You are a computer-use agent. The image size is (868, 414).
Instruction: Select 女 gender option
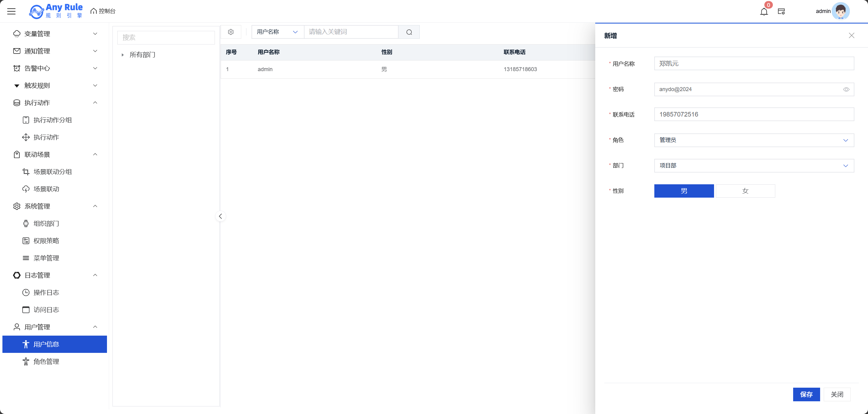745,191
